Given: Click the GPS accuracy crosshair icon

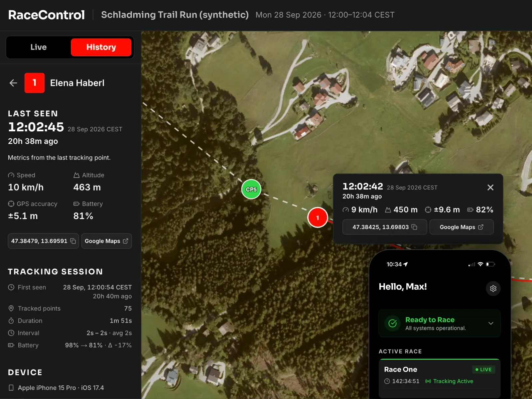Looking at the screenshot, I should click(11, 204).
